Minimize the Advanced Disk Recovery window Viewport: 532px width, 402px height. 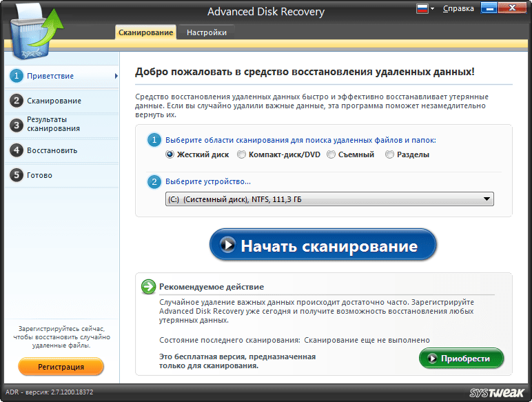(x=489, y=8)
